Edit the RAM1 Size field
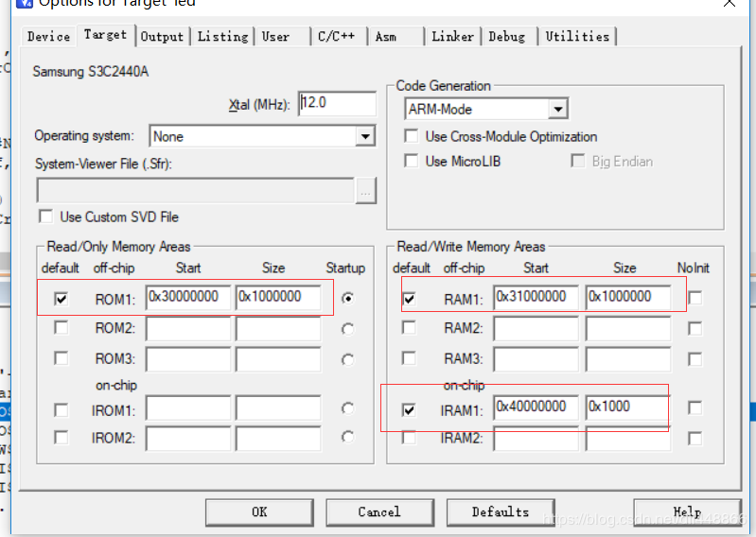The height and width of the screenshot is (537, 756). pyautogui.click(x=628, y=297)
